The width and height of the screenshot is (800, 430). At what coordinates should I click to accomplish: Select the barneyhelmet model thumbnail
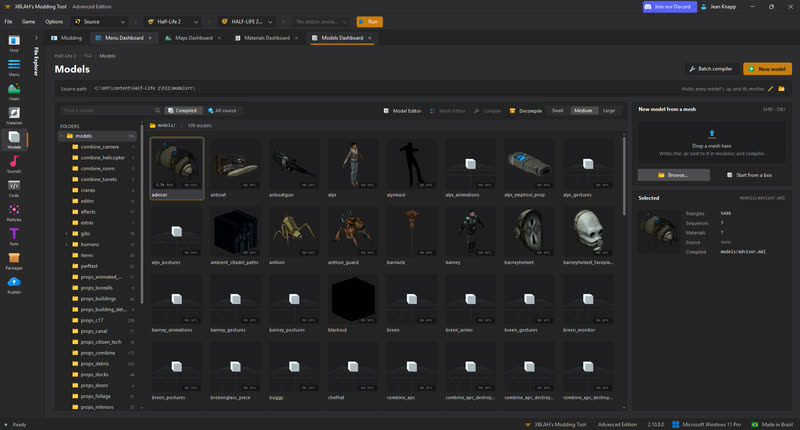point(529,236)
